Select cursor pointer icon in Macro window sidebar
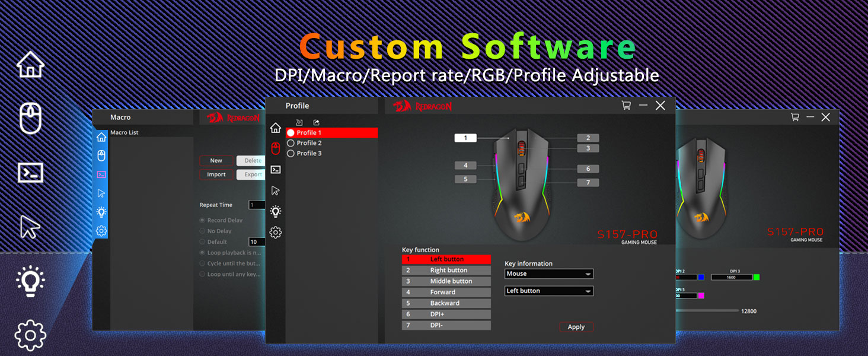Image resolution: width=868 pixels, height=356 pixels. point(101,193)
